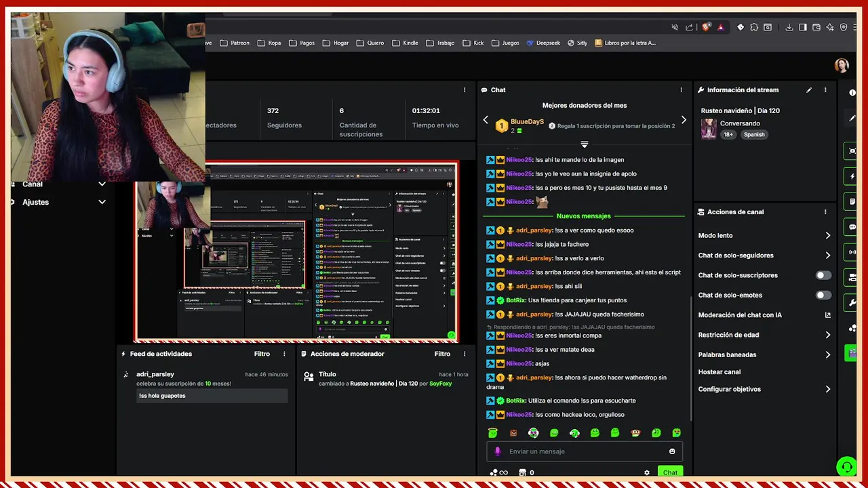
Task: Collapse the top donors section handle
Action: point(584,144)
